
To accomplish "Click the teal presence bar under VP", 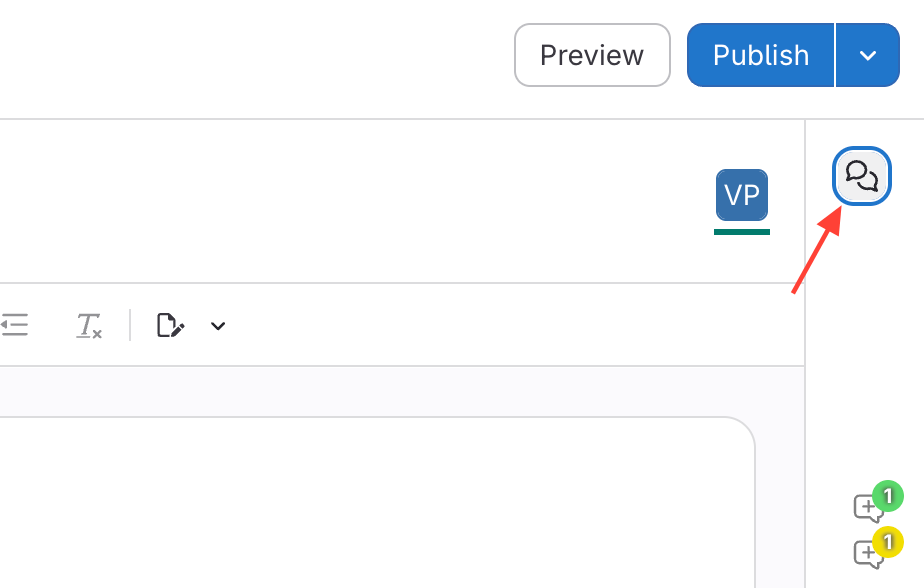I will click(x=741, y=232).
